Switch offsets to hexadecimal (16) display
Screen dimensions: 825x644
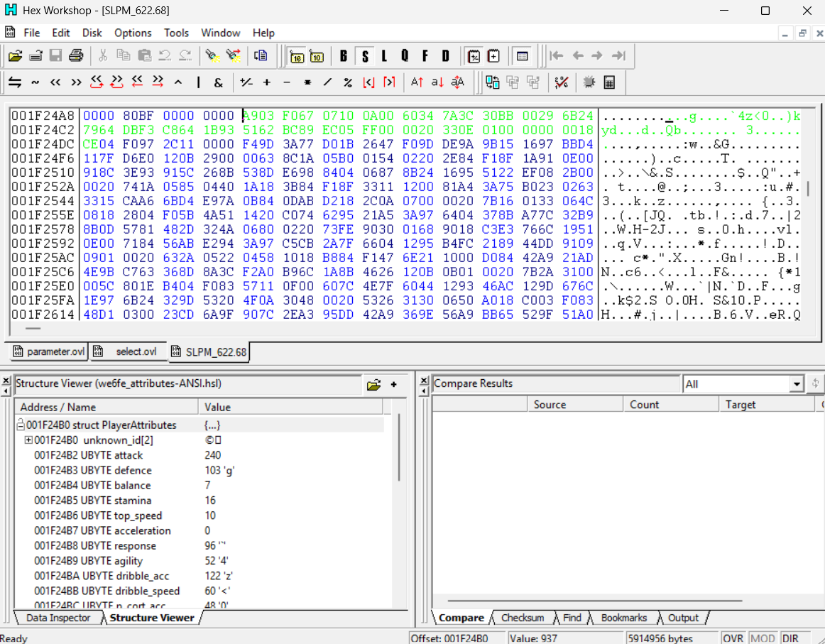[x=297, y=56]
